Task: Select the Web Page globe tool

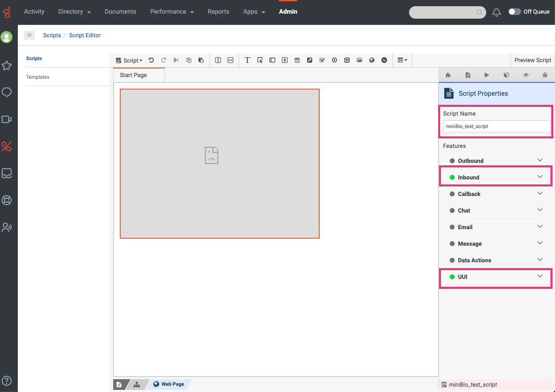Action: 372,60
